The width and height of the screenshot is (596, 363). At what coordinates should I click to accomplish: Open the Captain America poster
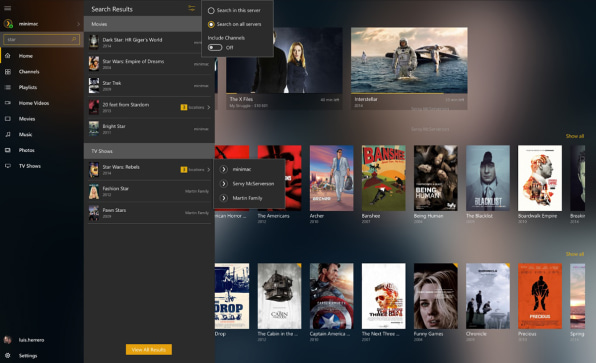pyautogui.click(x=331, y=296)
